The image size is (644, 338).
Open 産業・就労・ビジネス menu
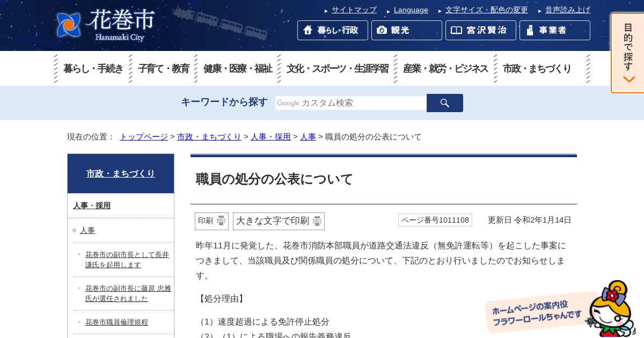coord(445,69)
